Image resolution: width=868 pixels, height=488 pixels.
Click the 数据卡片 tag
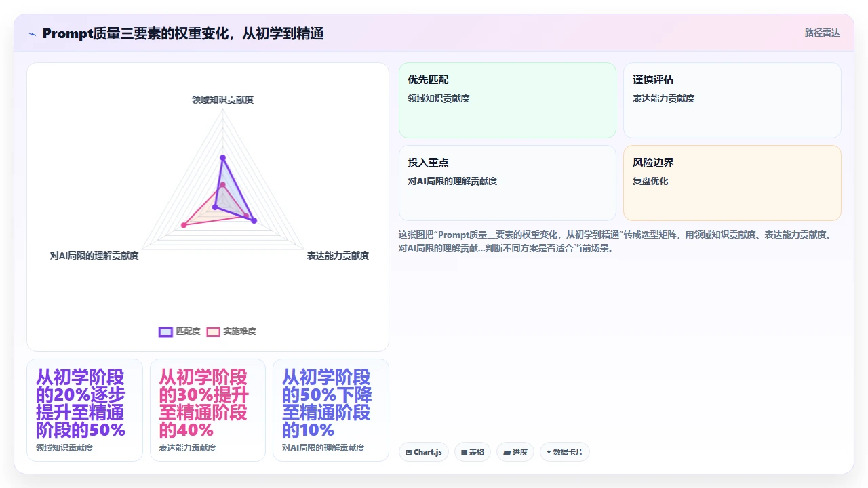click(x=565, y=452)
